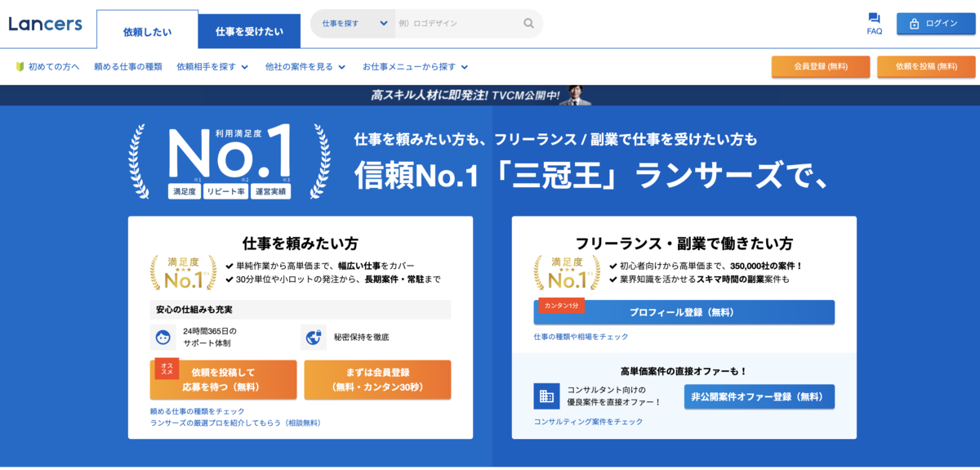
Task: Click the フリーランス・副業で働きたい方 heading
Action: (684, 244)
